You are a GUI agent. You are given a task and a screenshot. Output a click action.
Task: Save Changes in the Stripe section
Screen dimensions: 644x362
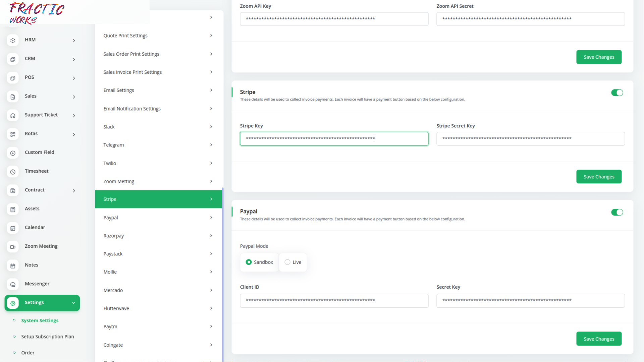pyautogui.click(x=599, y=177)
